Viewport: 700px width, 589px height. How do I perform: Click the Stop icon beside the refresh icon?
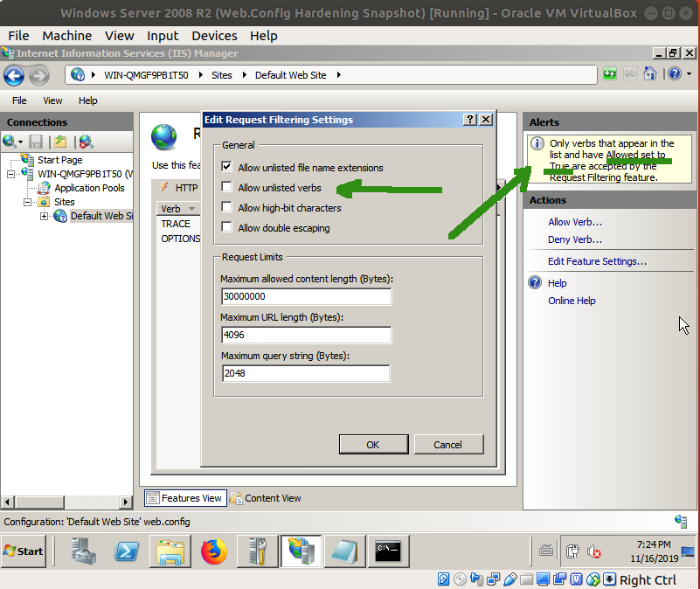630,73
